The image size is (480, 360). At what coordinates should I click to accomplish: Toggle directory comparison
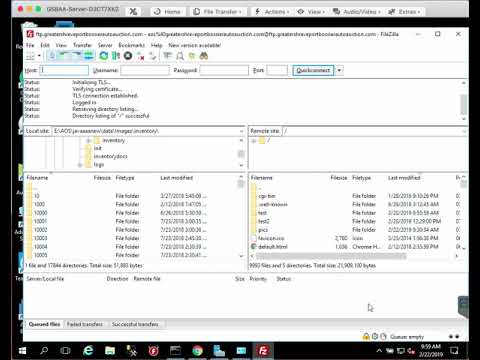[x=180, y=56]
